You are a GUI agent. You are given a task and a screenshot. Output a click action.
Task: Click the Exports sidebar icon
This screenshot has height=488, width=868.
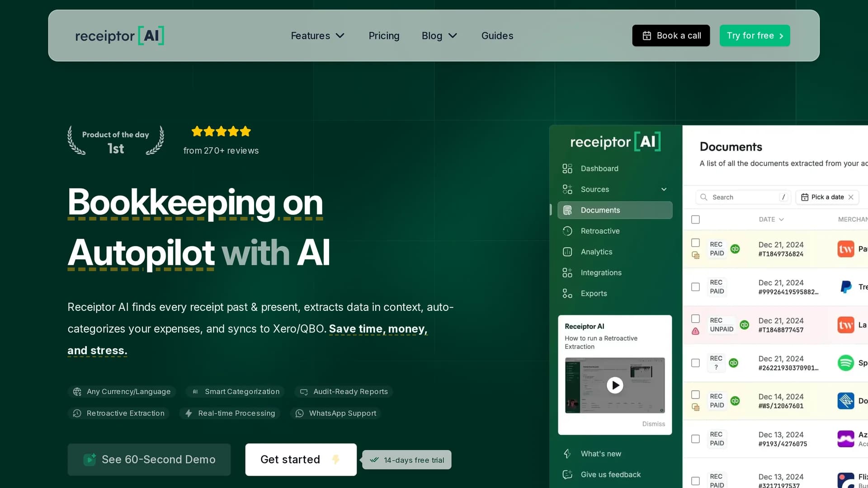click(567, 293)
